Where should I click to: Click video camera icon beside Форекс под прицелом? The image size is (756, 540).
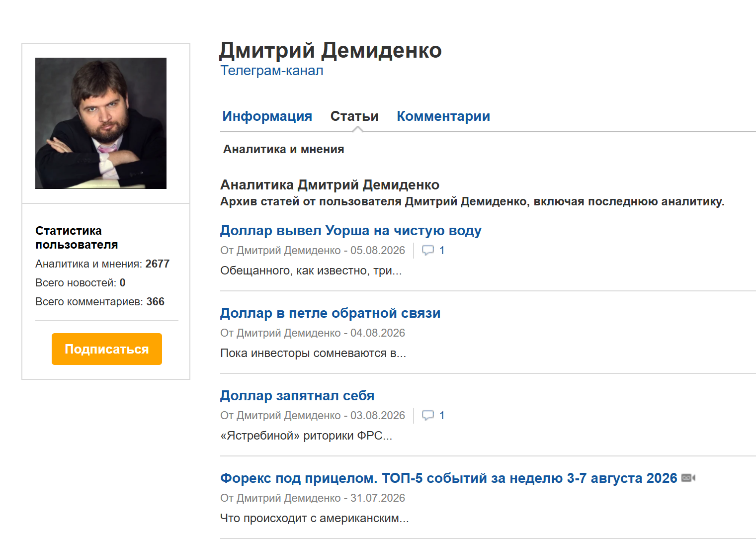pyautogui.click(x=688, y=478)
